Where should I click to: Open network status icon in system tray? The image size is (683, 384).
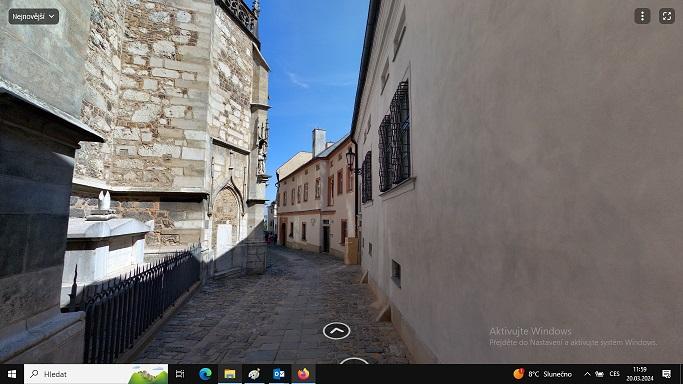[600, 374]
